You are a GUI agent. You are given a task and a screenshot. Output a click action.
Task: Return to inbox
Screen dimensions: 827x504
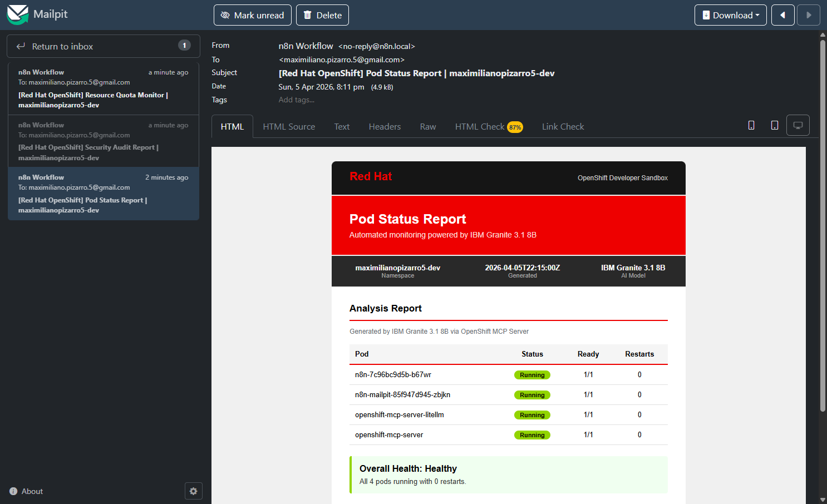click(103, 46)
